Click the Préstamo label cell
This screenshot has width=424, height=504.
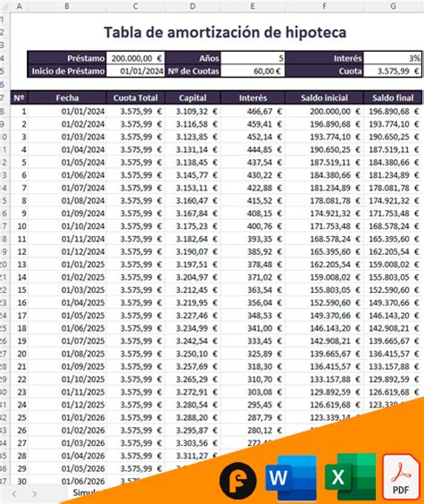(67, 58)
